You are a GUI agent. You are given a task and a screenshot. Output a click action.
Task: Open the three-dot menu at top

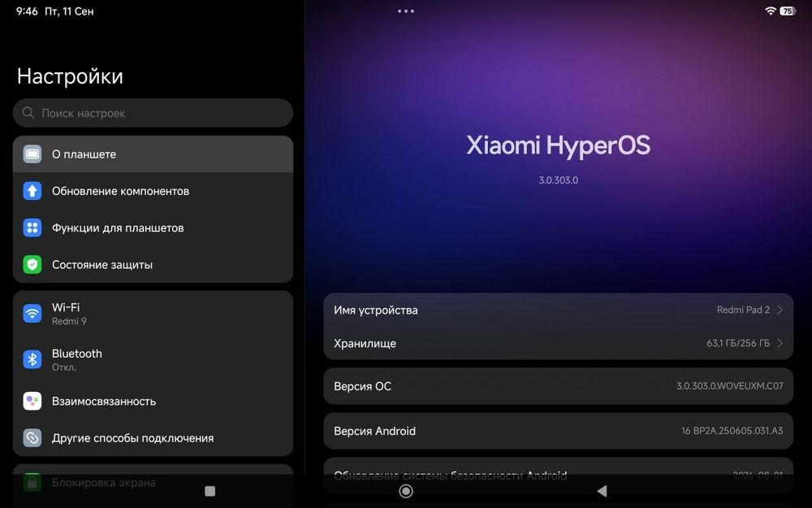[x=405, y=11]
